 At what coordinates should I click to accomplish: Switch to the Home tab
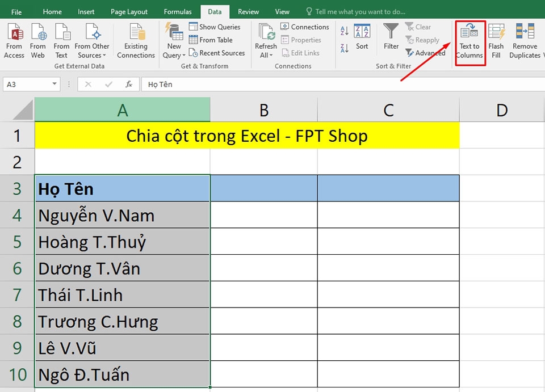click(52, 12)
